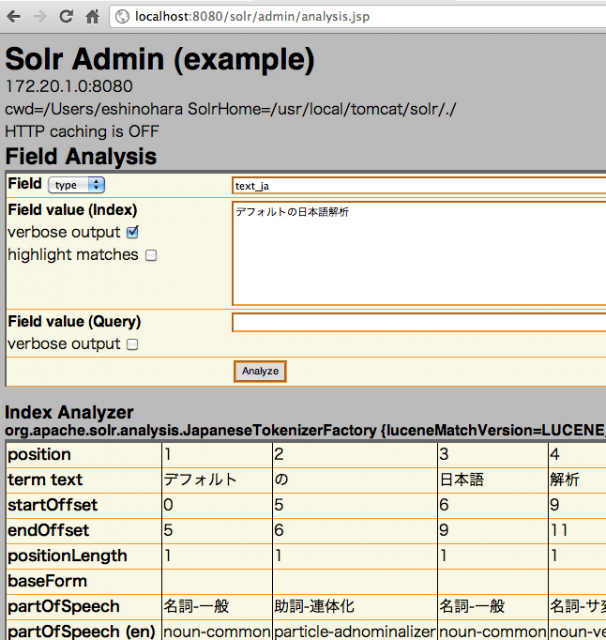Click the text_ja field name input
This screenshot has width=606, height=640.
[x=419, y=186]
